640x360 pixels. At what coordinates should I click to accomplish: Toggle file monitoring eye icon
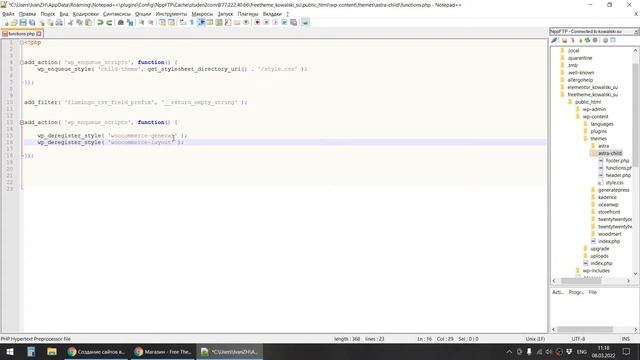point(246,22)
